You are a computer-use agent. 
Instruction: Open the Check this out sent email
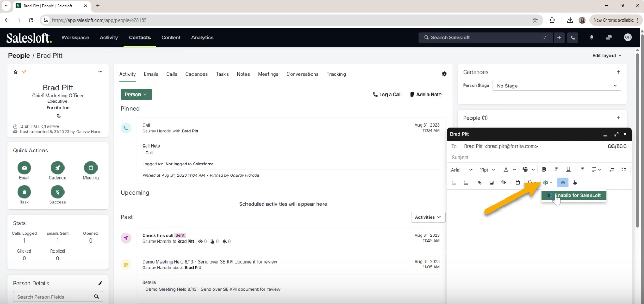click(x=157, y=235)
